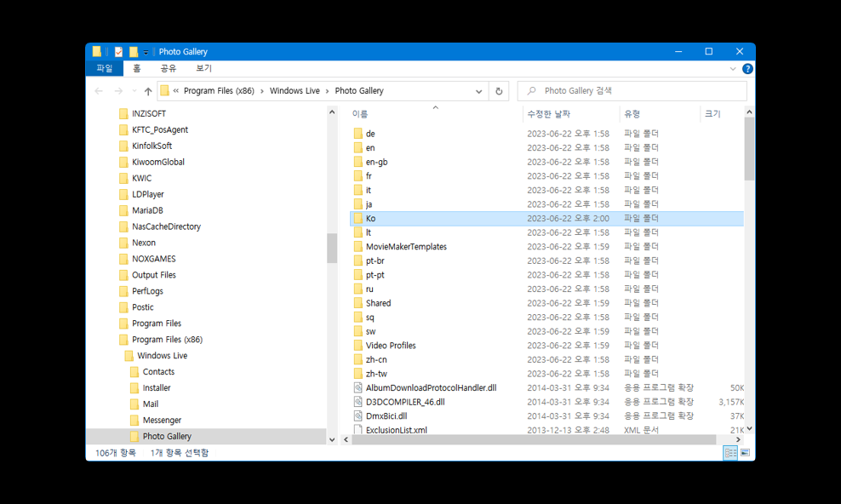Select the sw folder
841x504 pixels.
coord(370,331)
